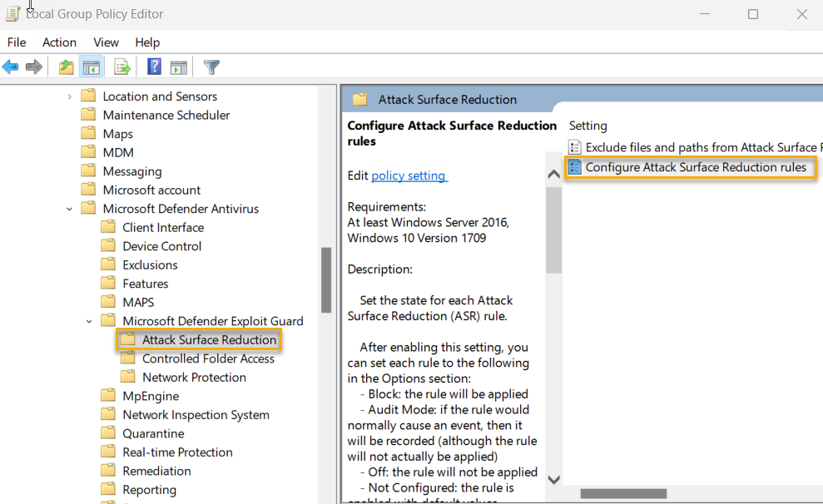
Task: Select Configure Attack Surface Reduction rules setting
Action: pyautogui.click(x=691, y=166)
